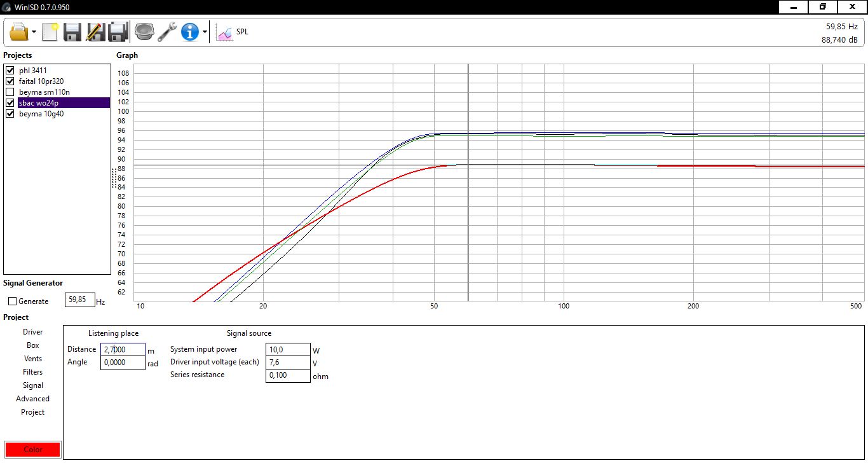Click the Driver input voltage field
The width and height of the screenshot is (868, 463).
point(288,363)
